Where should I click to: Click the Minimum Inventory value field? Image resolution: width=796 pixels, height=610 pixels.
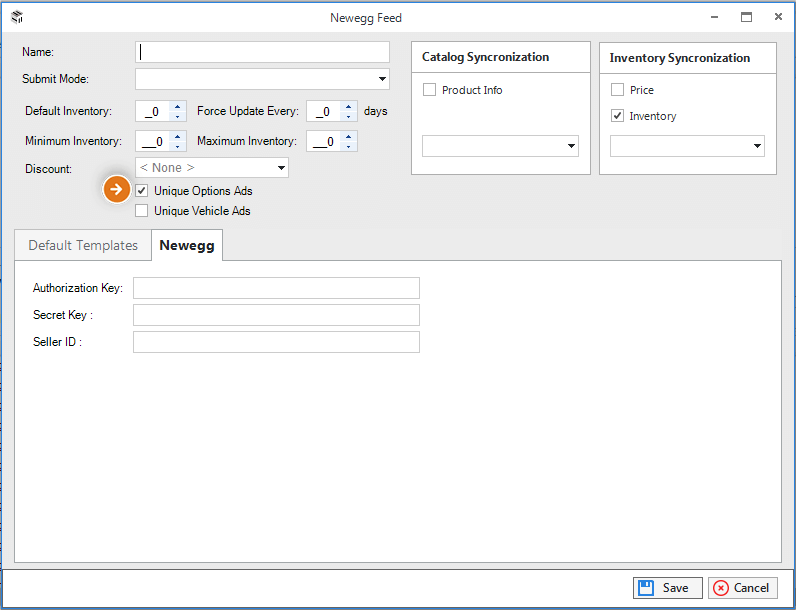pyautogui.click(x=153, y=142)
